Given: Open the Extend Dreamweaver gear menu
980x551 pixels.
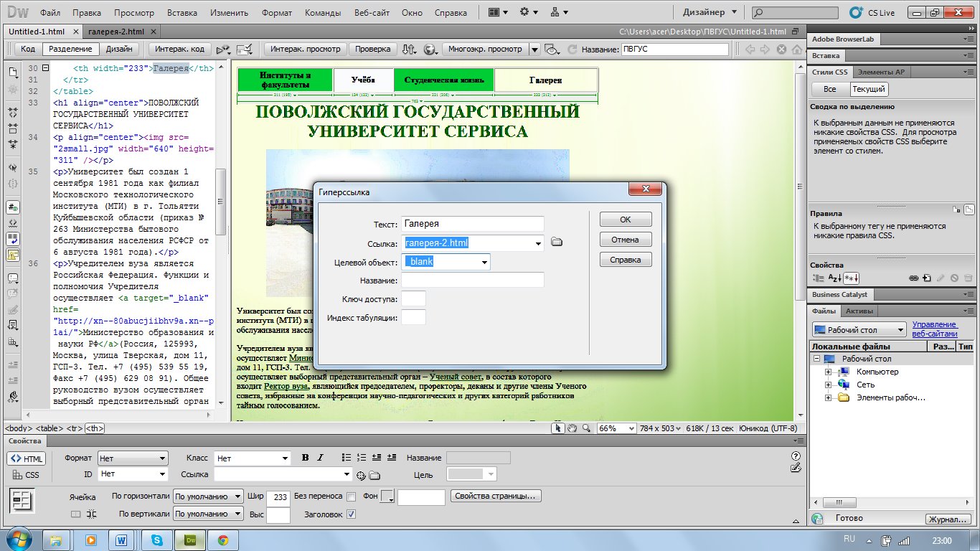Looking at the screenshot, I should pos(529,12).
